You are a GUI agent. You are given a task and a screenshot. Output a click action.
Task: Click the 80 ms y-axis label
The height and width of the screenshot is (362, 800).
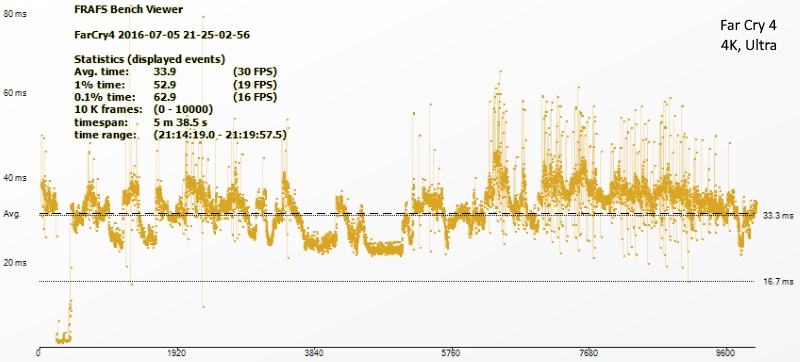pyautogui.click(x=15, y=14)
